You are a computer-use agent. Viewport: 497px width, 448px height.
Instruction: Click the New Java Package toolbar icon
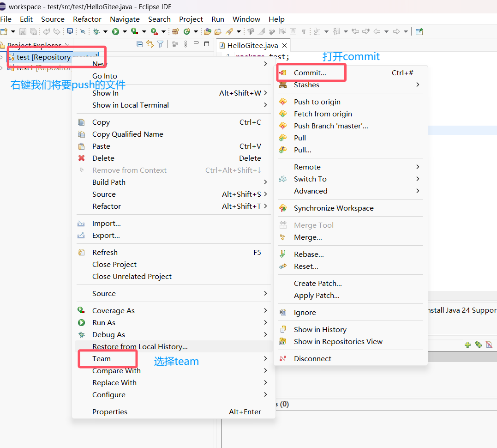(176, 31)
